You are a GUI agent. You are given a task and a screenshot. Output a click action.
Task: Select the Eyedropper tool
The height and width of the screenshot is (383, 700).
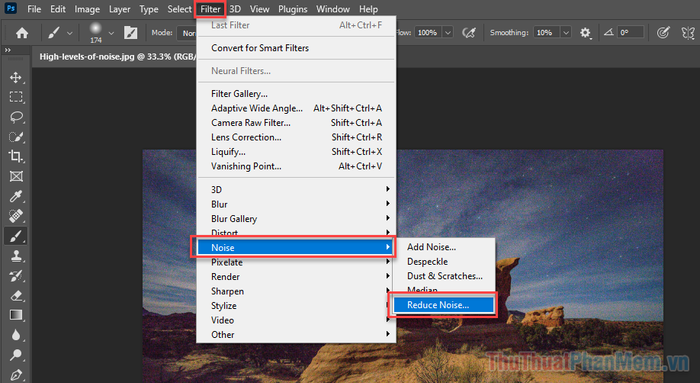16,196
